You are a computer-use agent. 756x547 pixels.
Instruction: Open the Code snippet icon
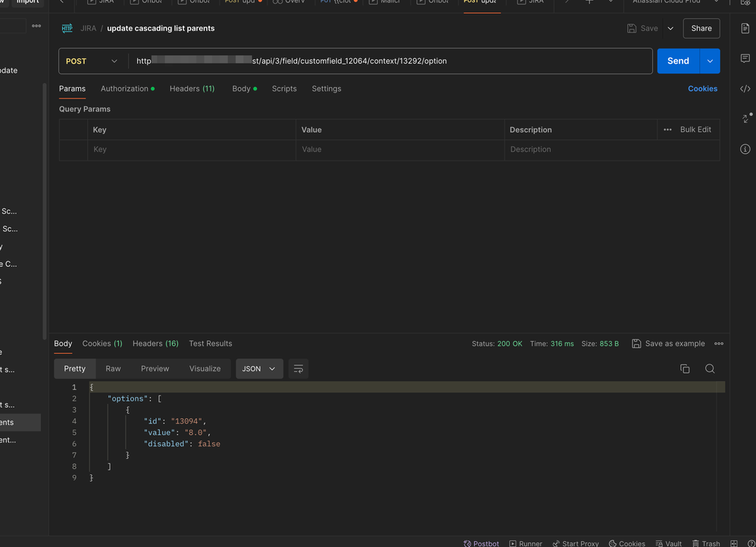745,89
